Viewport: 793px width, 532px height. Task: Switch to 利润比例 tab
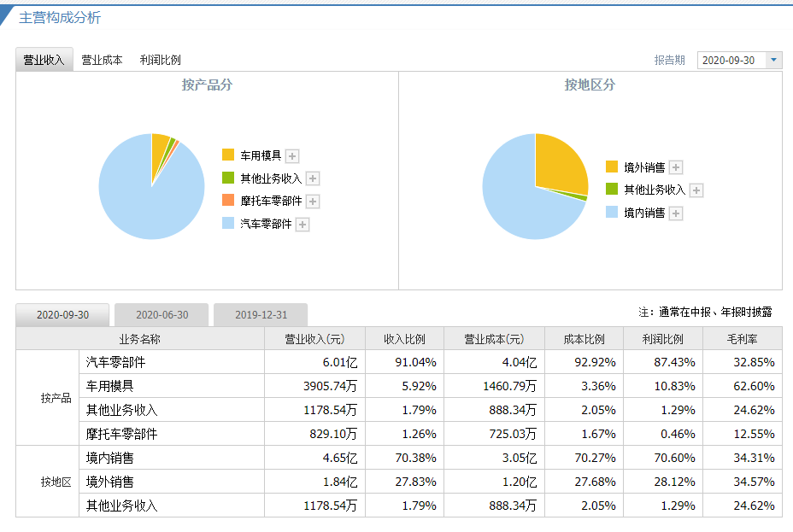(x=160, y=60)
